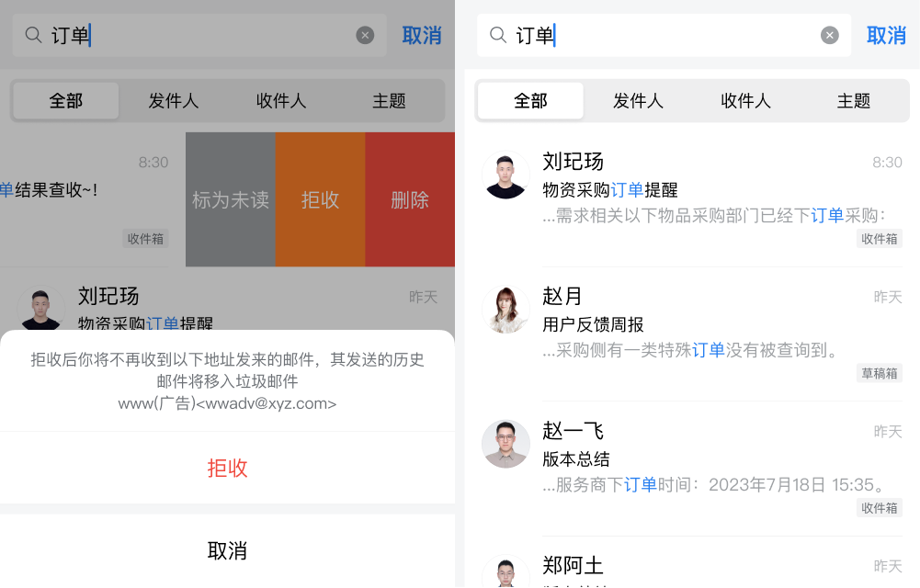Viewport: 920px width, 588px height.
Task: Tap search magnifier icon in left screen
Action: pyautogui.click(x=33, y=35)
